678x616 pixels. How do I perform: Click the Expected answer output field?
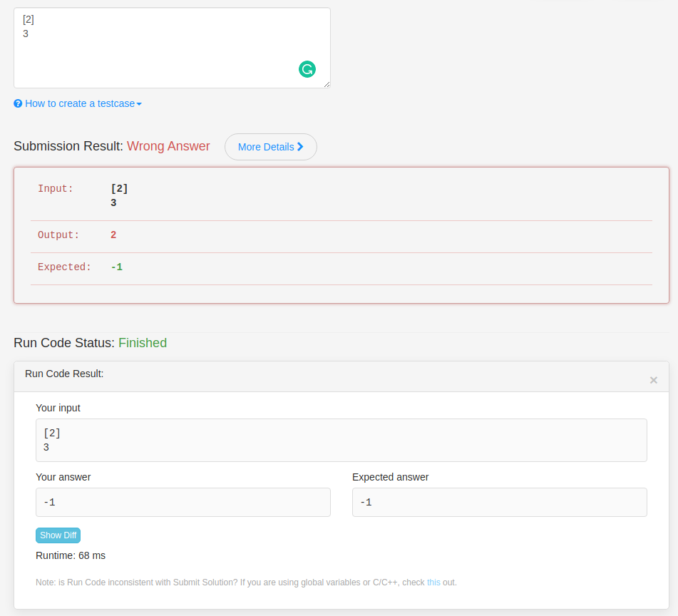tap(500, 503)
